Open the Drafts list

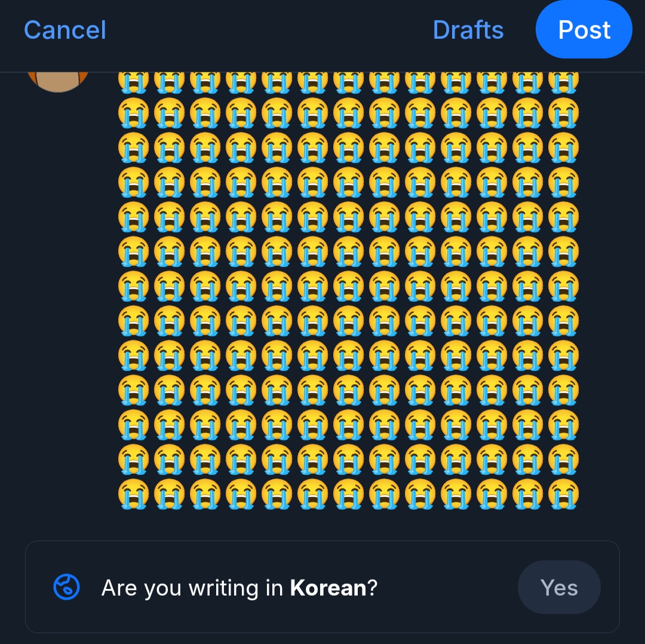[x=468, y=30]
